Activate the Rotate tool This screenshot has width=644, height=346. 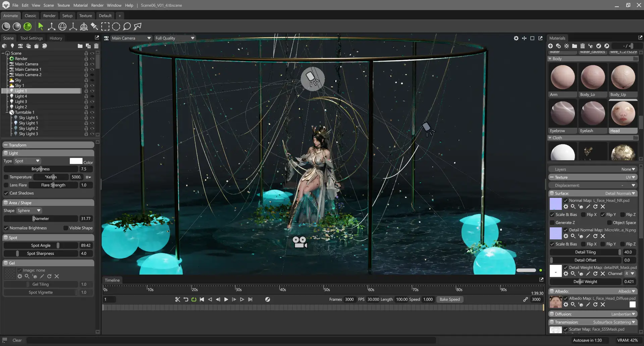62,26
